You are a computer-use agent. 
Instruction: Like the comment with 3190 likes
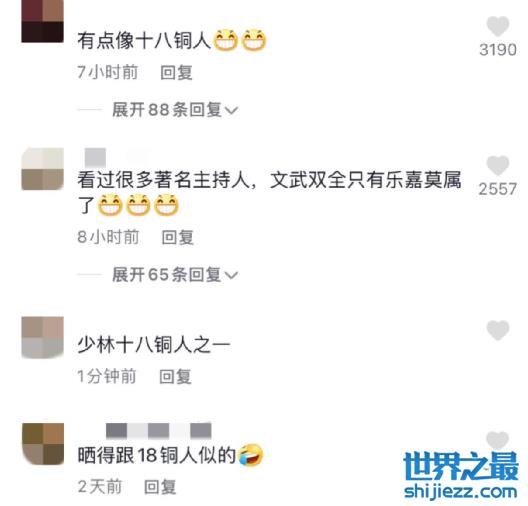(498, 26)
